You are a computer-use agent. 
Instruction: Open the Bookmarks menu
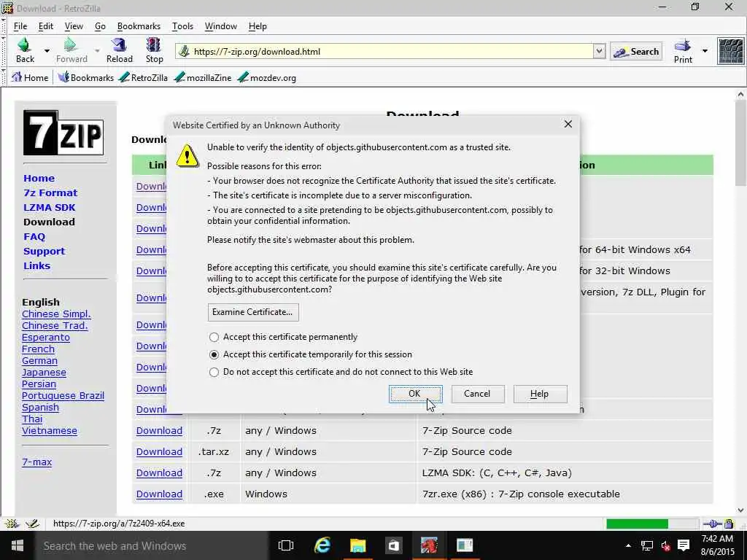[139, 26]
